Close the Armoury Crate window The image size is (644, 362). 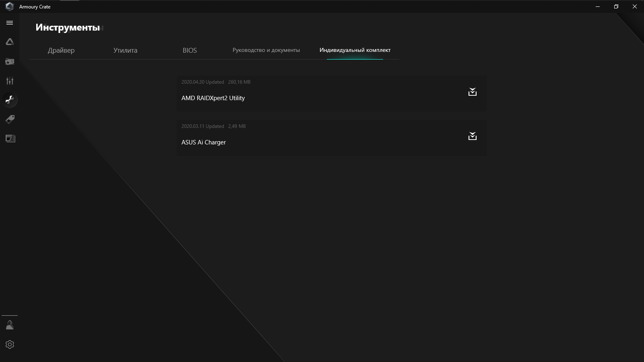click(635, 6)
